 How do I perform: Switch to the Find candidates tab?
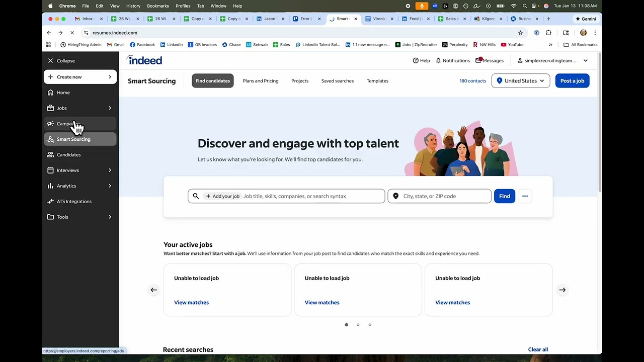point(212,81)
